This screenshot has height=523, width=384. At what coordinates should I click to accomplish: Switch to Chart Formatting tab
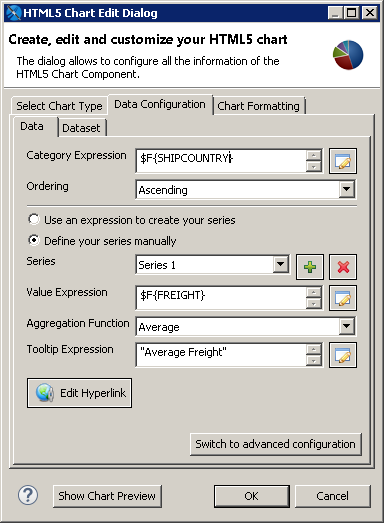click(259, 106)
